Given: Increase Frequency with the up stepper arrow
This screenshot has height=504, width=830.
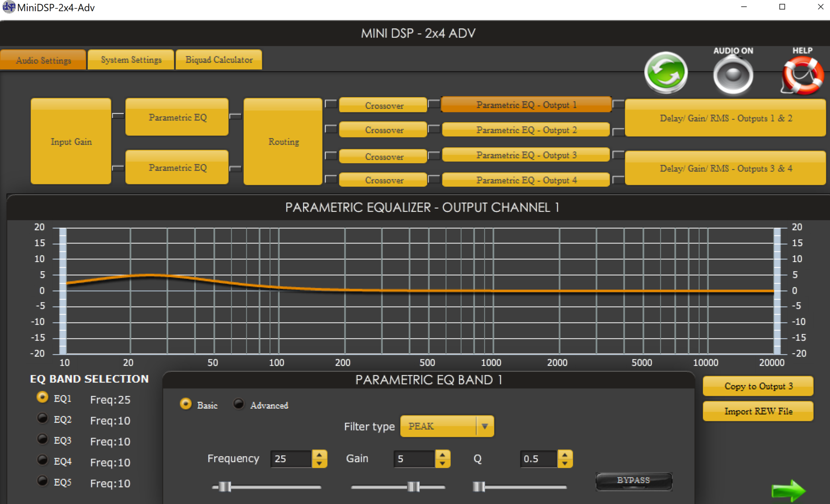Looking at the screenshot, I should (319, 455).
